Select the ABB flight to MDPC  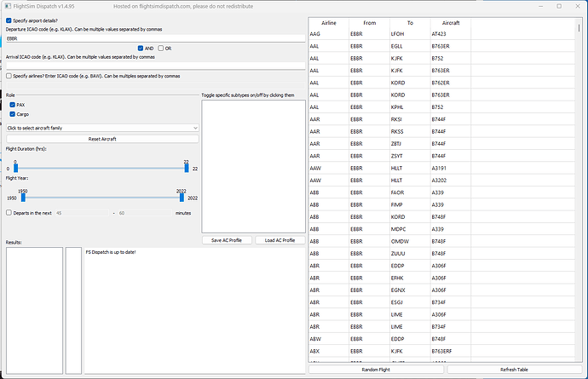tap(441, 229)
